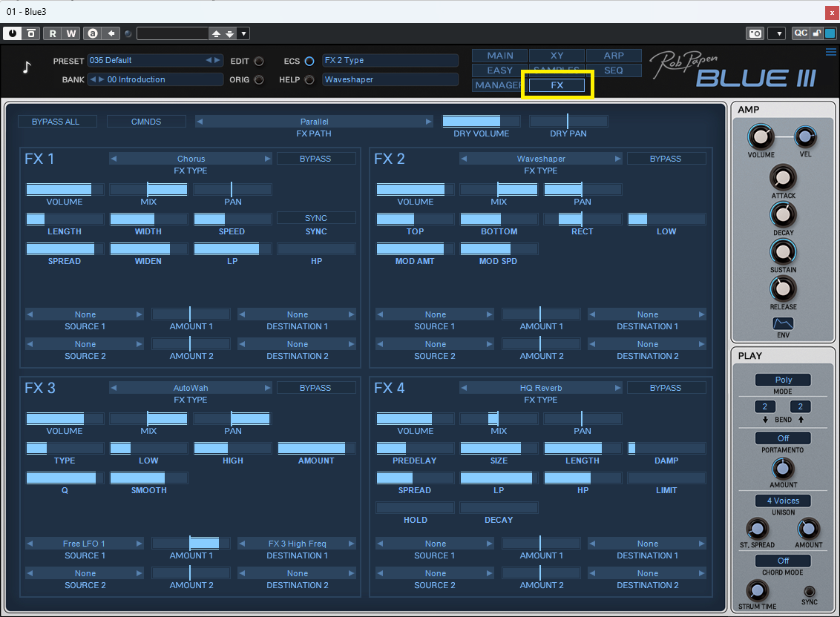
Task: Switch to the MAIN tab
Action: (x=500, y=56)
